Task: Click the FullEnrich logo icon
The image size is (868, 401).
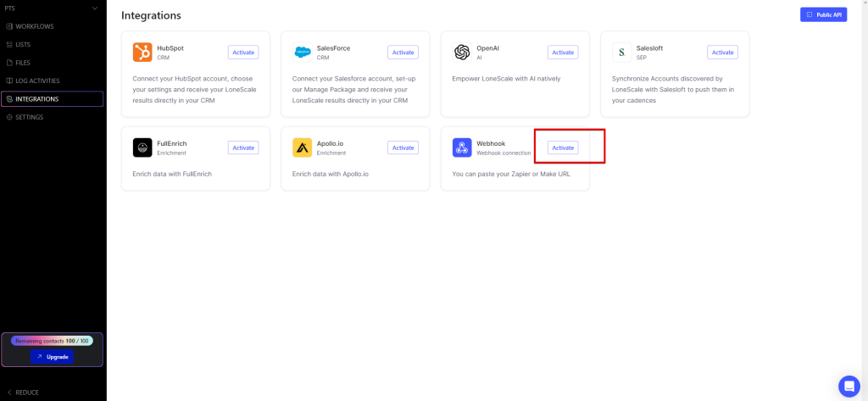Action: point(142,148)
